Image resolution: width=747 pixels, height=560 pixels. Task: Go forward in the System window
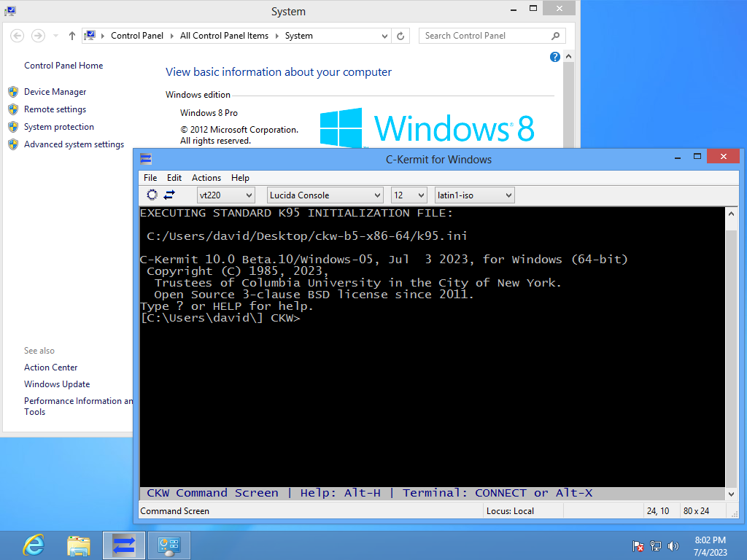38,36
